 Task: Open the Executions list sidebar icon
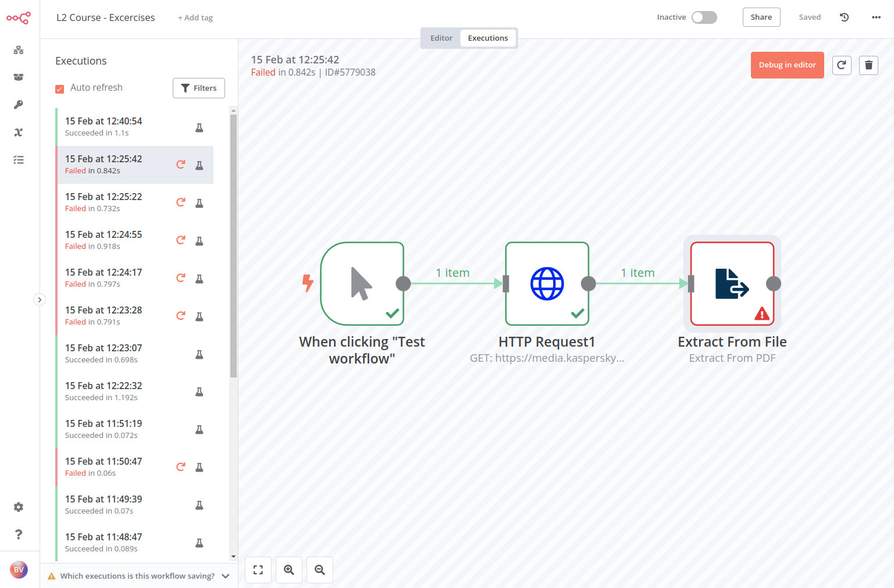[18, 159]
